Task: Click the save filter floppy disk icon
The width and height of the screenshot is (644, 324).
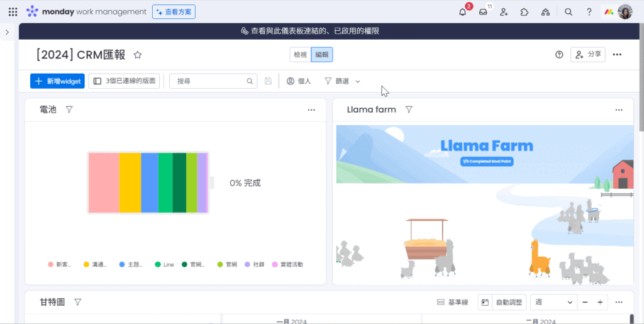Action: [268, 81]
